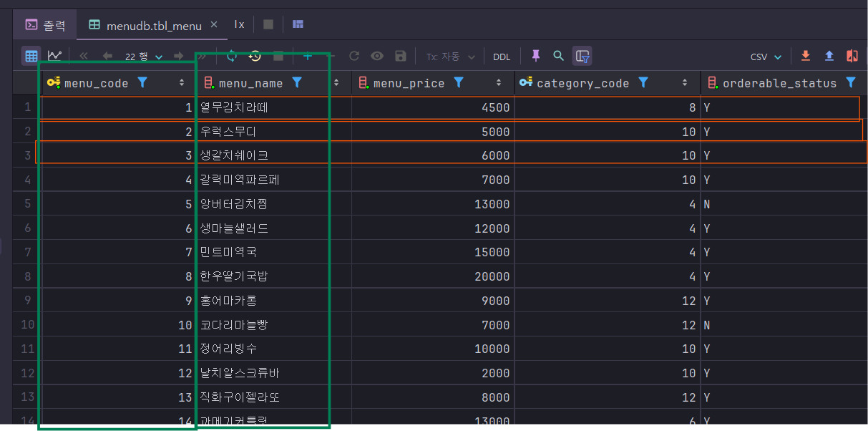Switch to table grid view

tap(31, 56)
